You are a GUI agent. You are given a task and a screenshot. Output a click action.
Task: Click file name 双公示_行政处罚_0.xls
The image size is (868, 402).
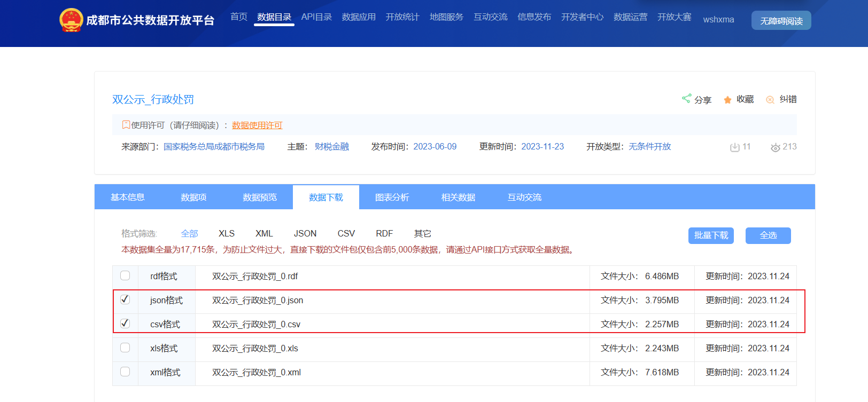(255, 348)
